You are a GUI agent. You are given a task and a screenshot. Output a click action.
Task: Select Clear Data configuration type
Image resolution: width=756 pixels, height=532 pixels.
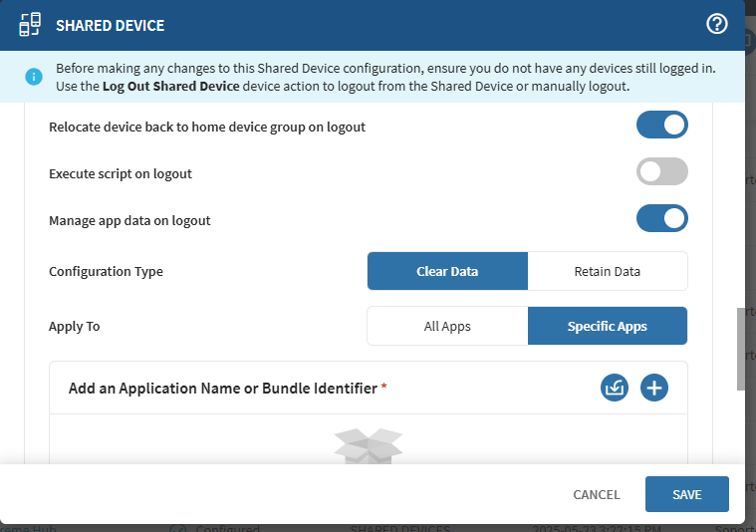[x=447, y=271]
